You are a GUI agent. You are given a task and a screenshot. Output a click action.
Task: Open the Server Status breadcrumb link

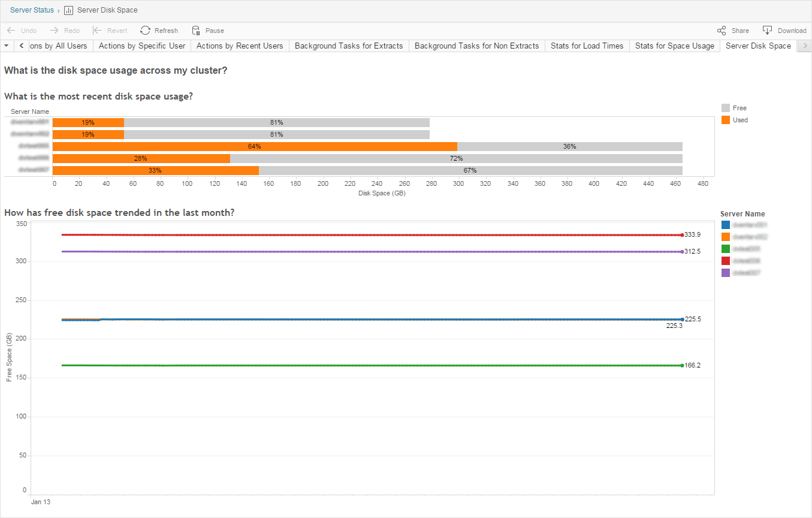[x=32, y=10]
